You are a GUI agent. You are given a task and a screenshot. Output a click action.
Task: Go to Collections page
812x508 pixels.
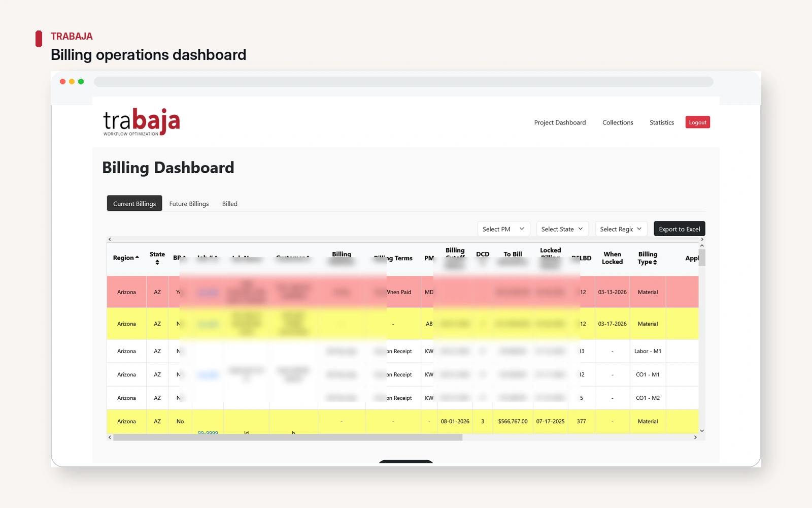[x=618, y=122]
